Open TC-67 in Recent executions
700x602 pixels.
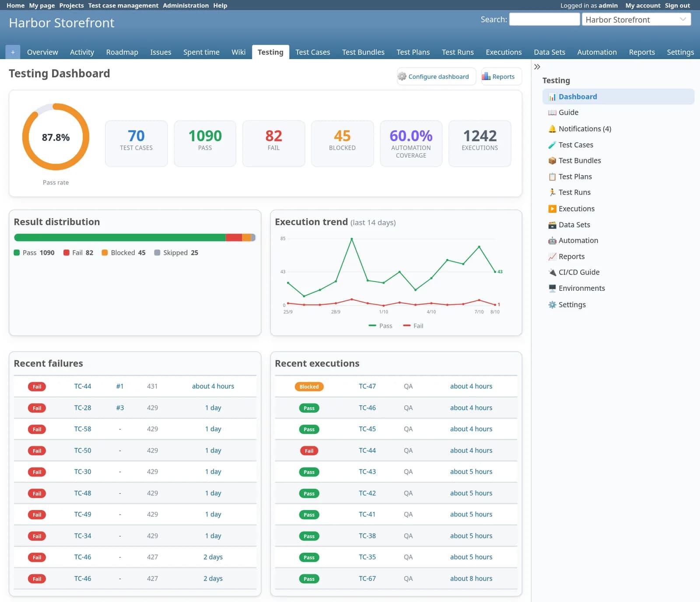[x=367, y=578]
